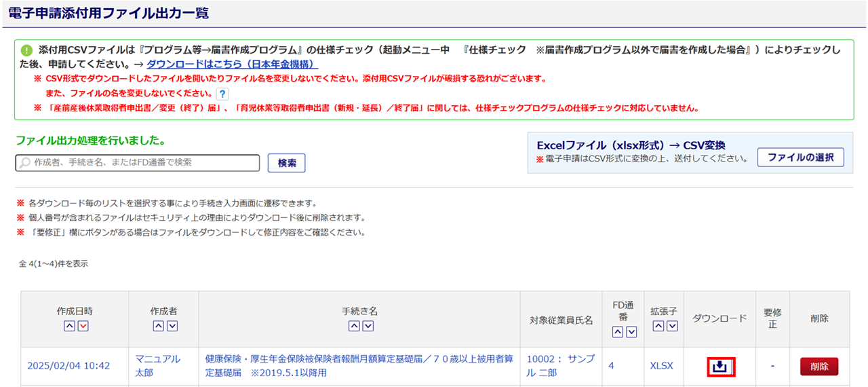
Task: Click the 検索 button
Action: tap(287, 163)
